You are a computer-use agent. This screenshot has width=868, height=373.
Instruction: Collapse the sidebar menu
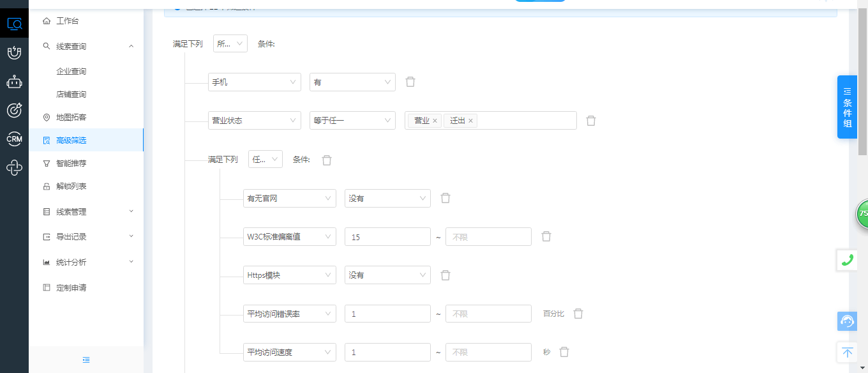point(86,360)
